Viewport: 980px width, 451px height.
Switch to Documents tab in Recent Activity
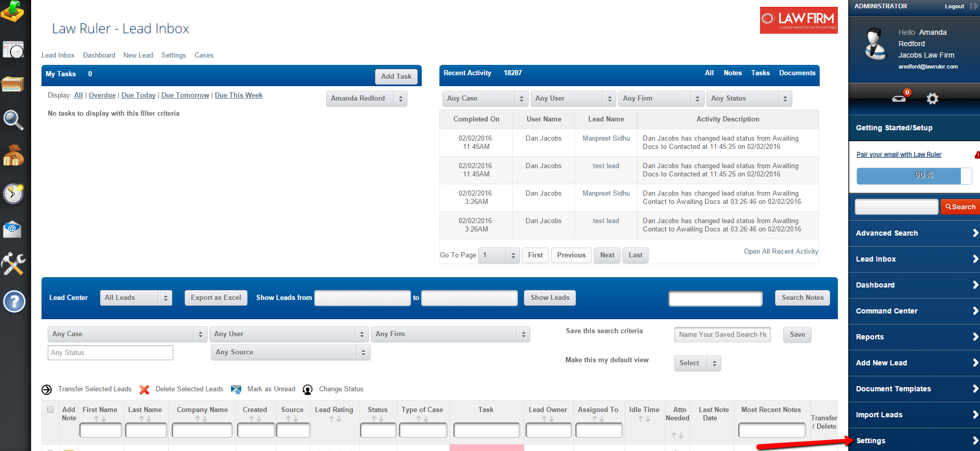click(797, 73)
